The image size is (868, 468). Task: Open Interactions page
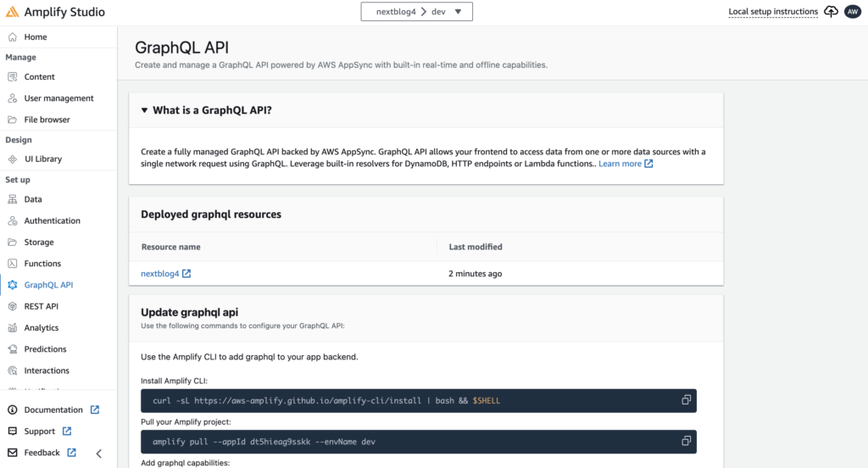coord(47,370)
